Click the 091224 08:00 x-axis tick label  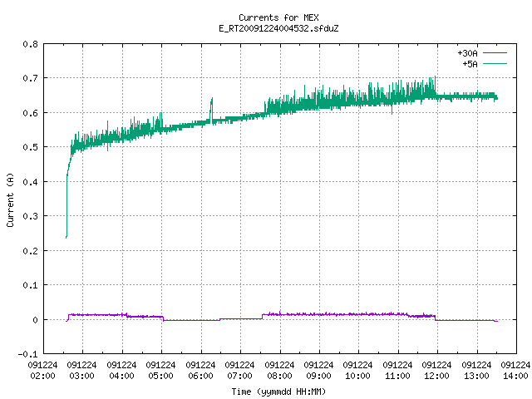(x=279, y=371)
